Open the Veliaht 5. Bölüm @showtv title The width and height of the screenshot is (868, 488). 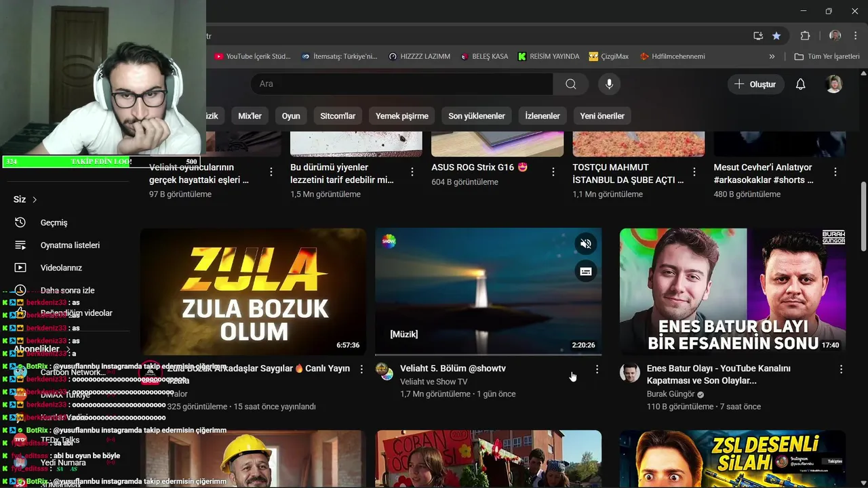[x=453, y=368]
